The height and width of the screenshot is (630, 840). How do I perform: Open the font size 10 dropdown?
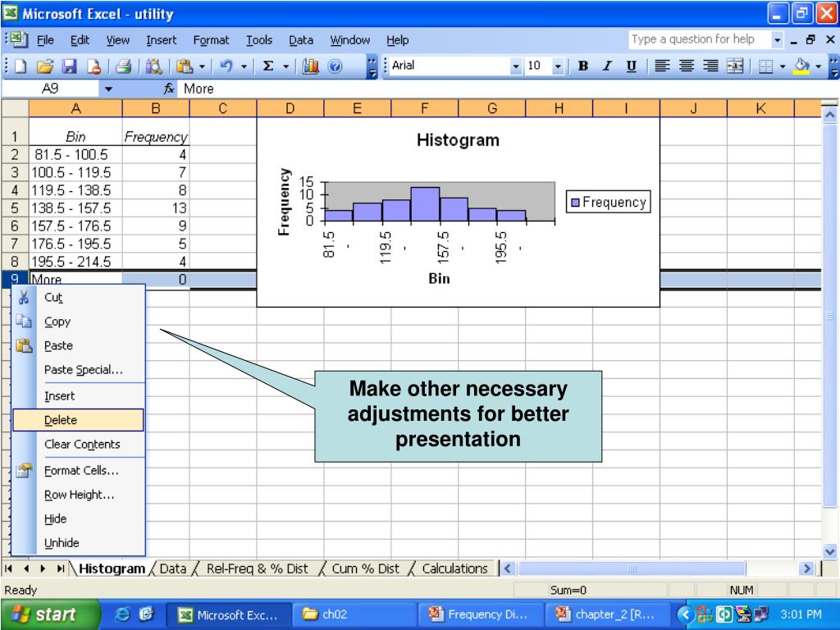pos(558,66)
